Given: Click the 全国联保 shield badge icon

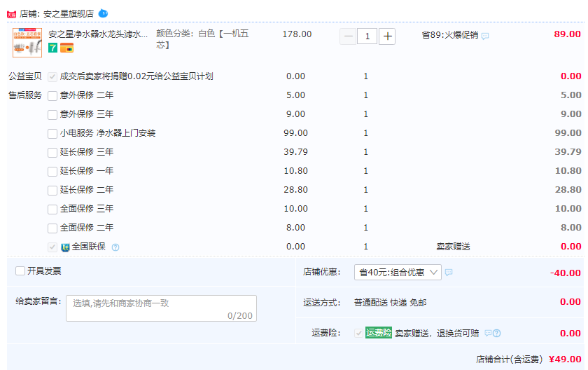Looking at the screenshot, I should pyautogui.click(x=65, y=247).
